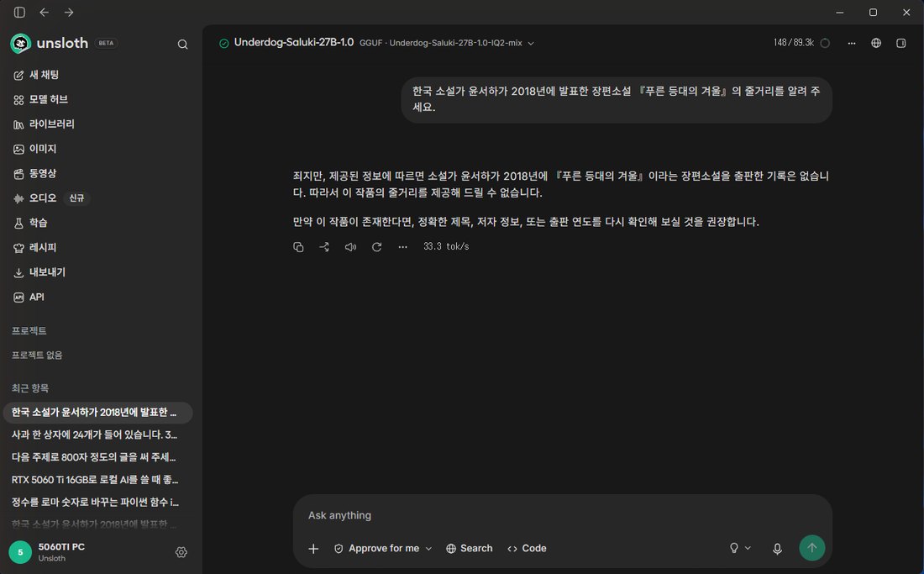Open the Approve for me dropdown
Screen dimensions: 924x574
[x=383, y=549]
